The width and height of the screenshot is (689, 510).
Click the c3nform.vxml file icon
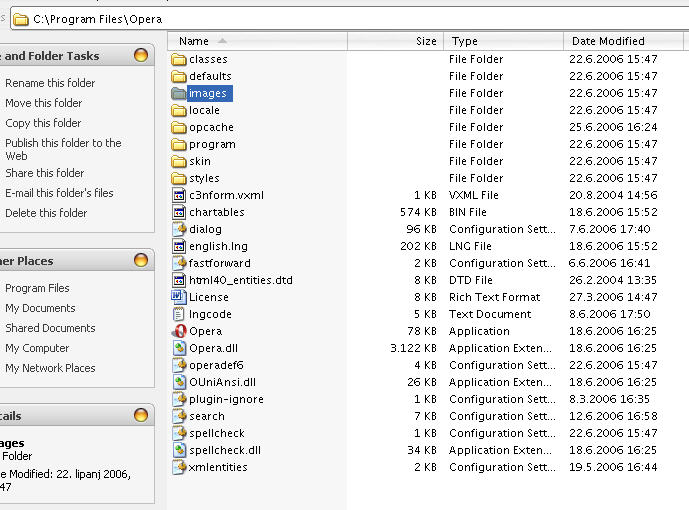tap(179, 195)
